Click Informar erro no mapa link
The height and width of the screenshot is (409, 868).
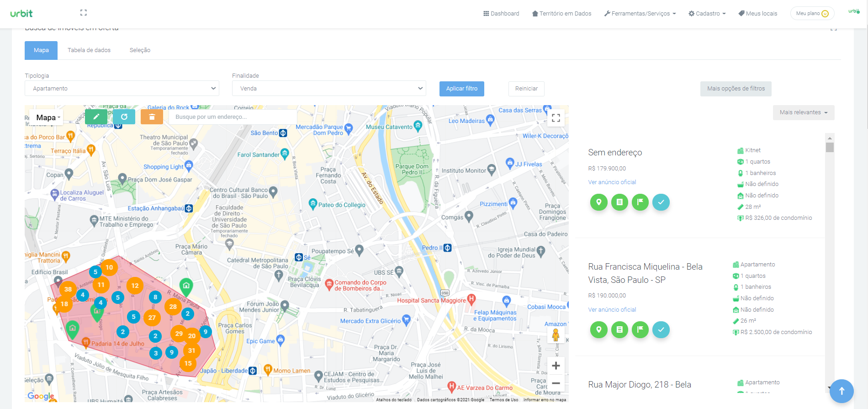(545, 400)
